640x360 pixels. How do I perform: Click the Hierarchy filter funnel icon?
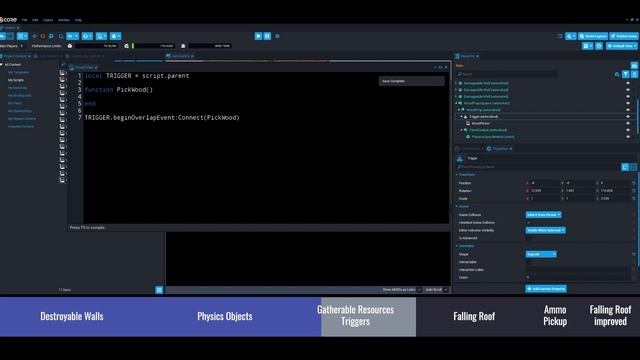pos(626,74)
